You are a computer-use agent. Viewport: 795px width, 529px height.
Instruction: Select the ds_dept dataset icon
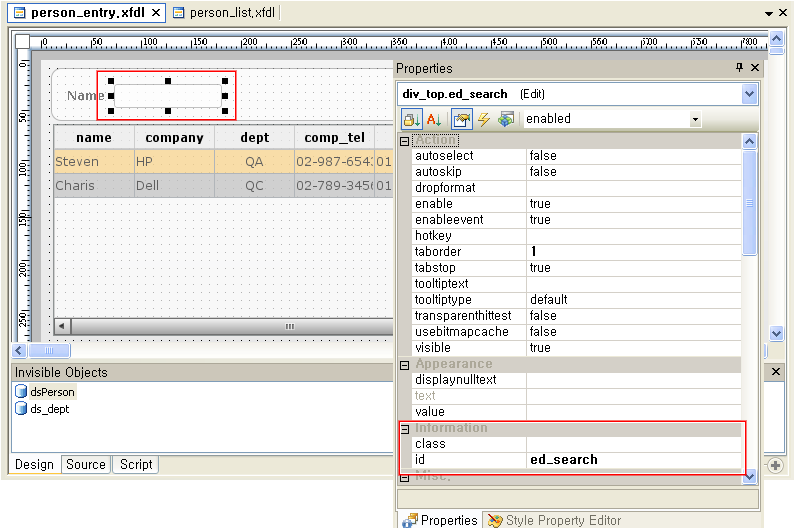pyautogui.click(x=21, y=409)
